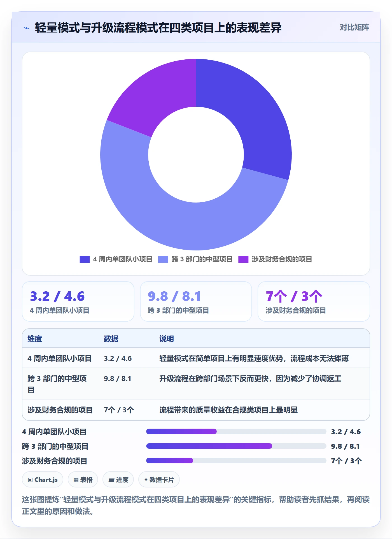Toggle legend swatch for 跨 3 部门的中型项目
Screen dimensions: 392x539
coord(163,259)
